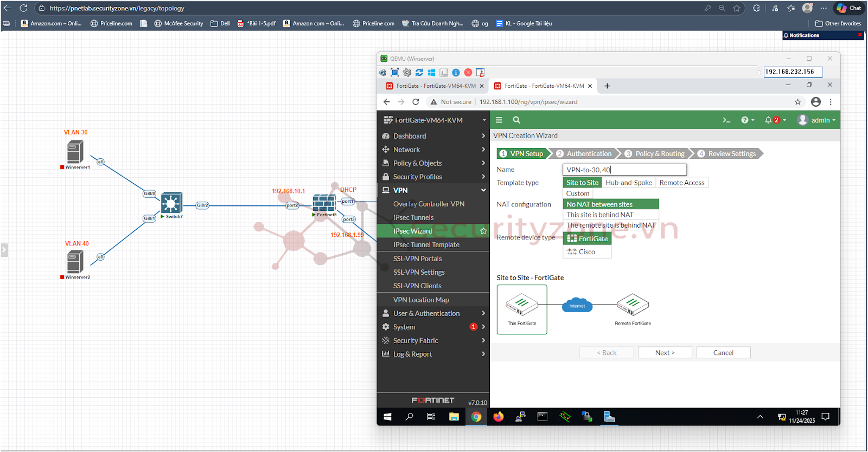Toggle the FortiGate hamburger sidebar menu
This screenshot has width=868, height=452.
coord(499,120)
